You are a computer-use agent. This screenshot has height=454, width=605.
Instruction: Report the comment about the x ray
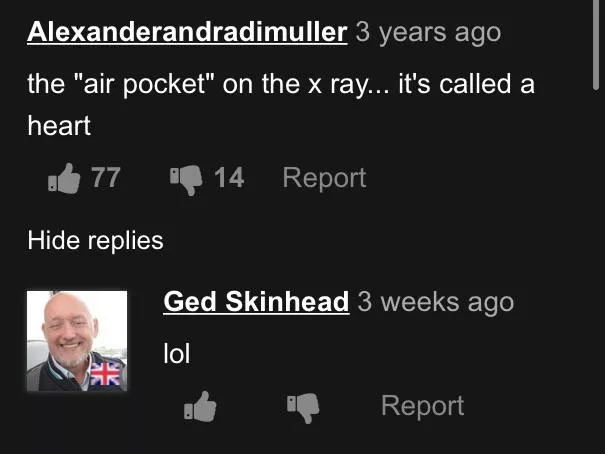pyautogui.click(x=324, y=178)
